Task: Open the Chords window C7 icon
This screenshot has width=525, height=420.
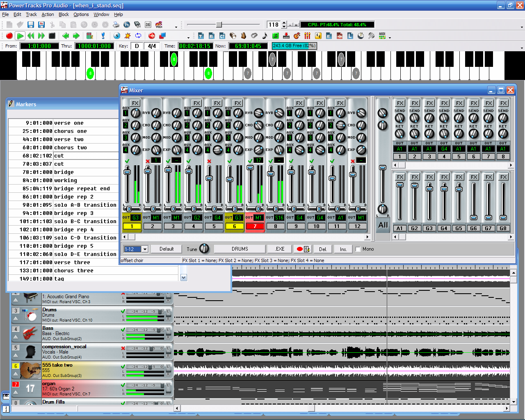Action: point(222,36)
